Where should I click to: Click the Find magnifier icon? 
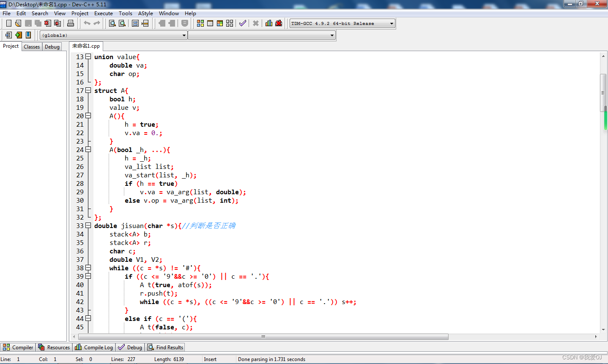tap(112, 23)
